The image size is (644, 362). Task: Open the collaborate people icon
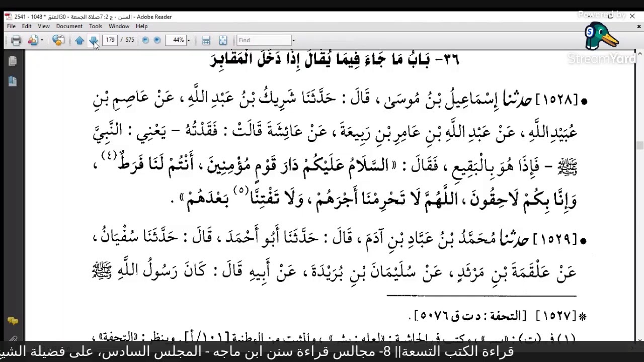(x=33, y=40)
